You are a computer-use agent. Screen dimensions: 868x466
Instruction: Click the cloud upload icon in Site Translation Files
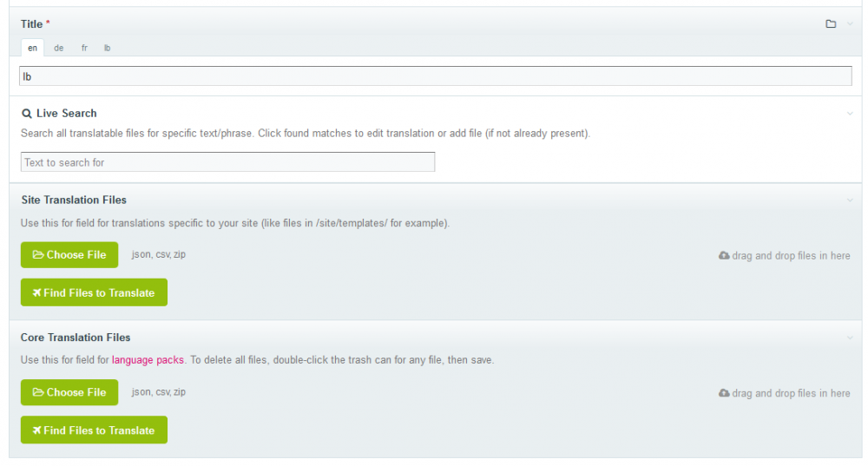coord(724,256)
